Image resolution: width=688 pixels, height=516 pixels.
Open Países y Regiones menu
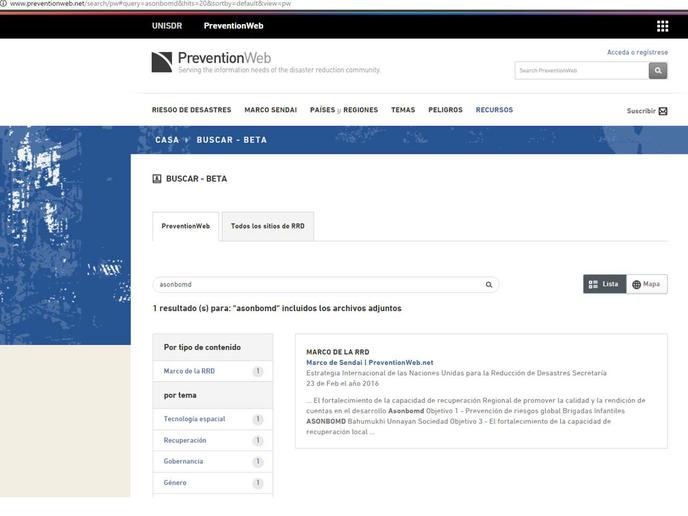click(344, 110)
